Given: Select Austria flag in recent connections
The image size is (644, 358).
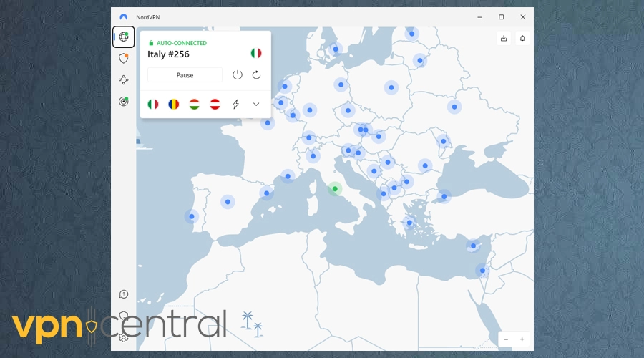Looking at the screenshot, I should 215,105.
